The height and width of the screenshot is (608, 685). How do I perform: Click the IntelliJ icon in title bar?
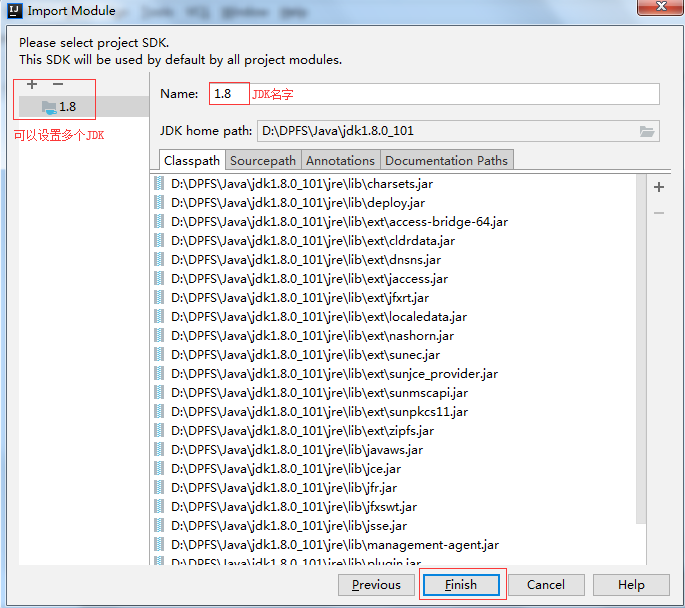[14, 10]
